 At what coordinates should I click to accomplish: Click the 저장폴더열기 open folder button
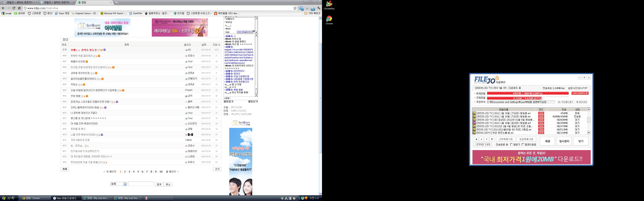click(x=565, y=102)
